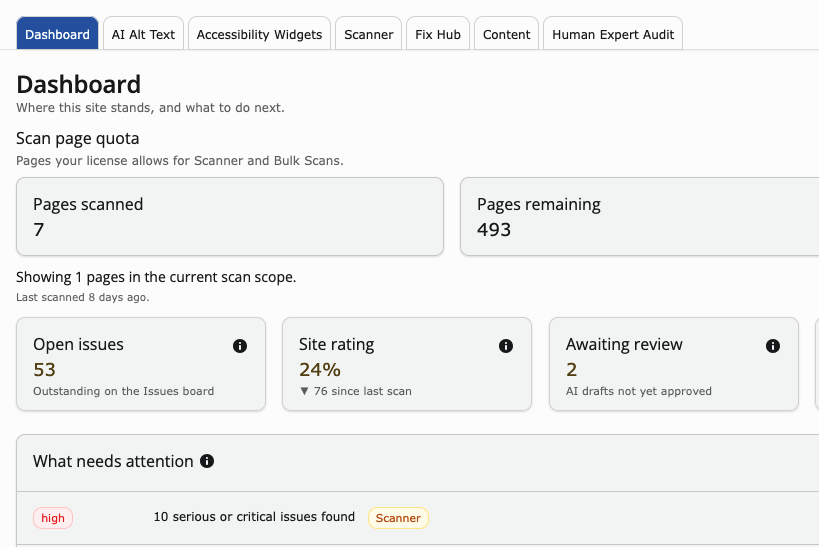Click the 24% site rating value
This screenshot has height=547, width=819.
click(x=320, y=369)
